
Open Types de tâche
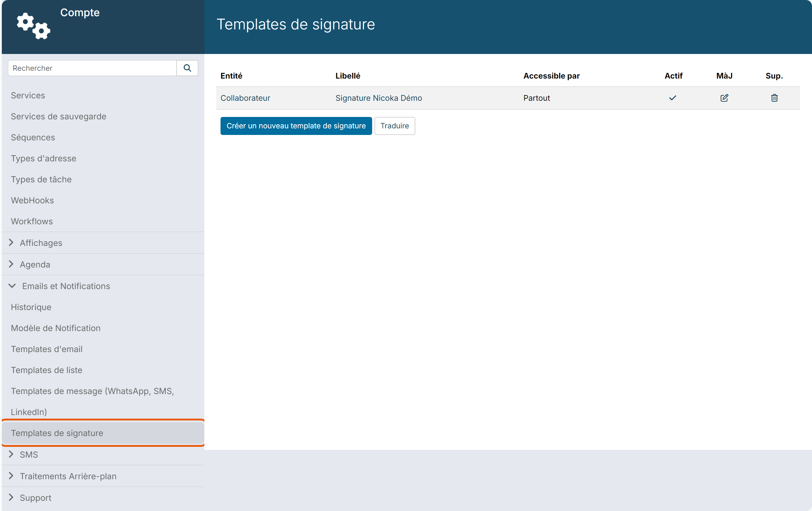point(41,179)
